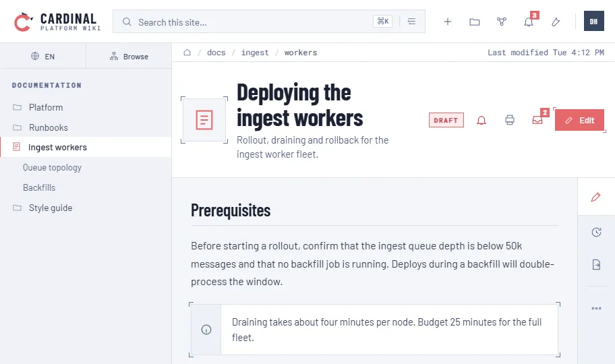Click the plus icon to create a page

point(448,22)
